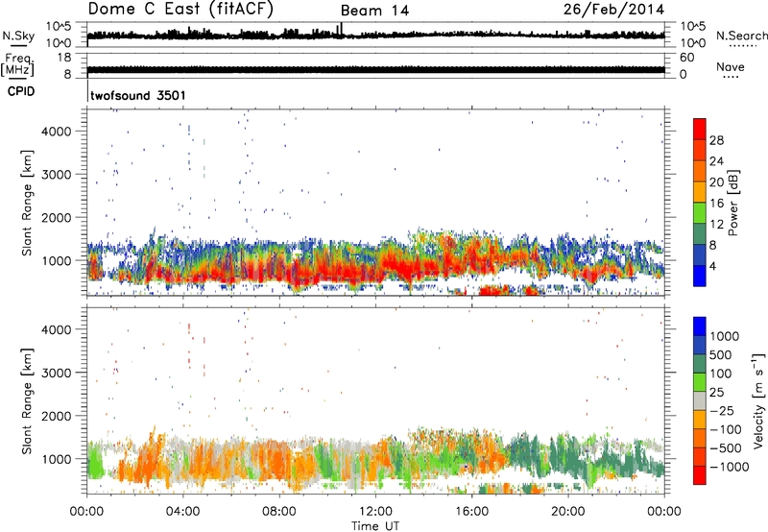Click the power colorbar '28' tick label
Screen dimensions: 768x532
716,141
